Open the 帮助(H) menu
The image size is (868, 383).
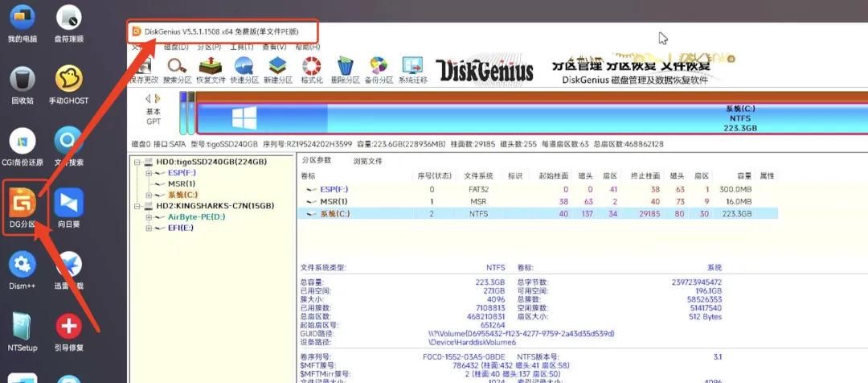[x=308, y=47]
